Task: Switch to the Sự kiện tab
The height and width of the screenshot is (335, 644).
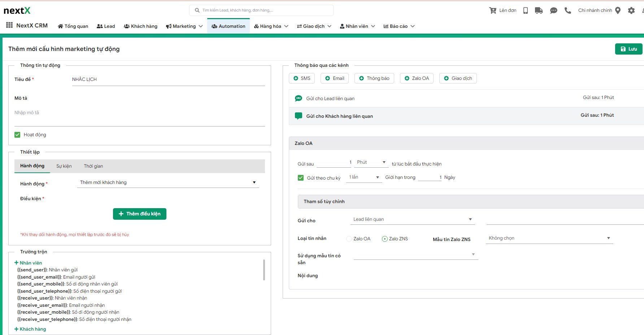Action: (64, 166)
